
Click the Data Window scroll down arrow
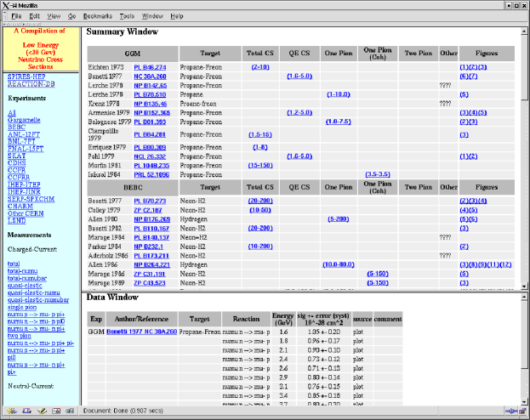pos(524,402)
